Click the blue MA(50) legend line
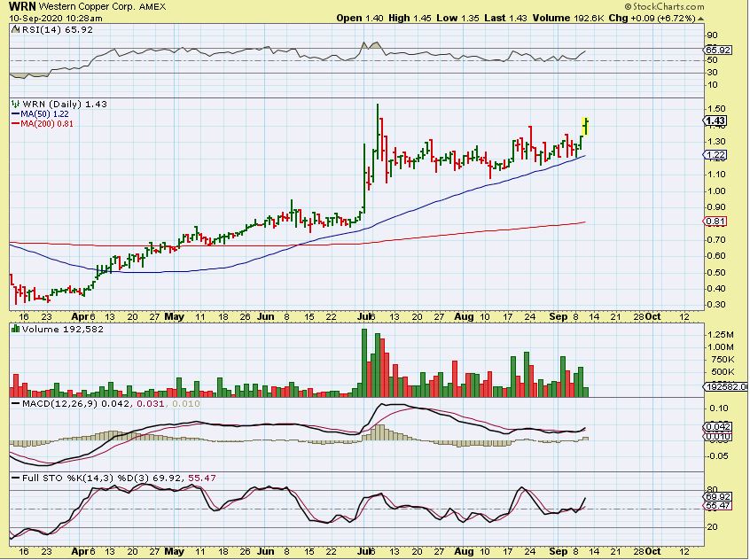 [16, 113]
